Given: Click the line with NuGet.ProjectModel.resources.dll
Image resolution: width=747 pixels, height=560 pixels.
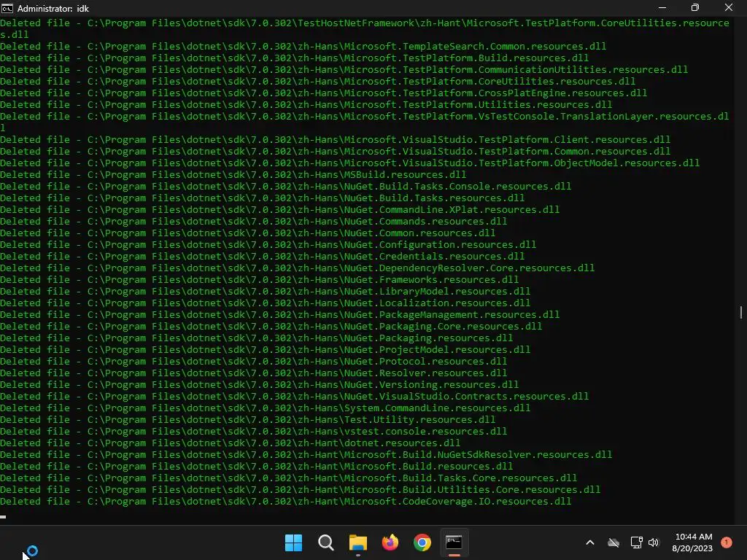Looking at the screenshot, I should [x=266, y=349].
